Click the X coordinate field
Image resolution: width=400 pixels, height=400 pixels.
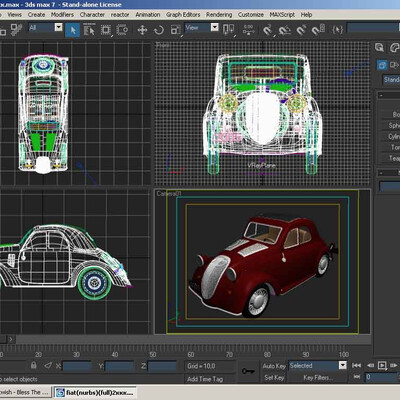pos(77,366)
